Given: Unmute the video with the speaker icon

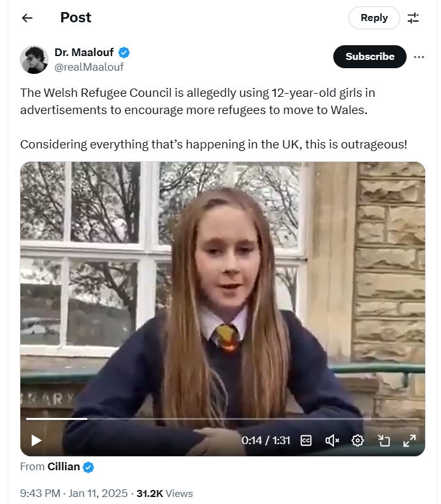Looking at the screenshot, I should [332, 440].
